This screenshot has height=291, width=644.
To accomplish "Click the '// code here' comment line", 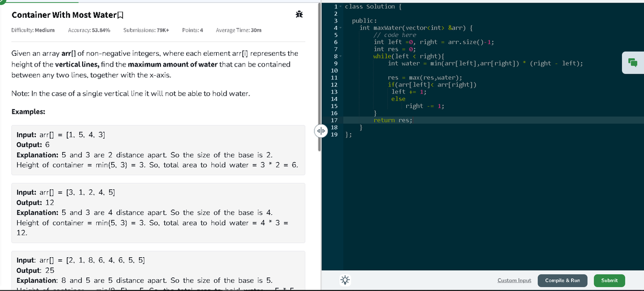I will (x=395, y=35).
